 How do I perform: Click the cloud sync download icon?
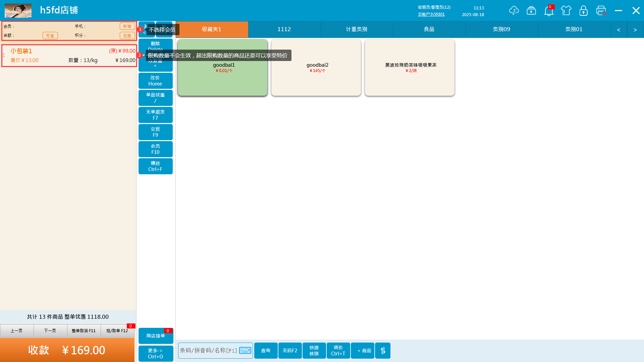pos(514,11)
